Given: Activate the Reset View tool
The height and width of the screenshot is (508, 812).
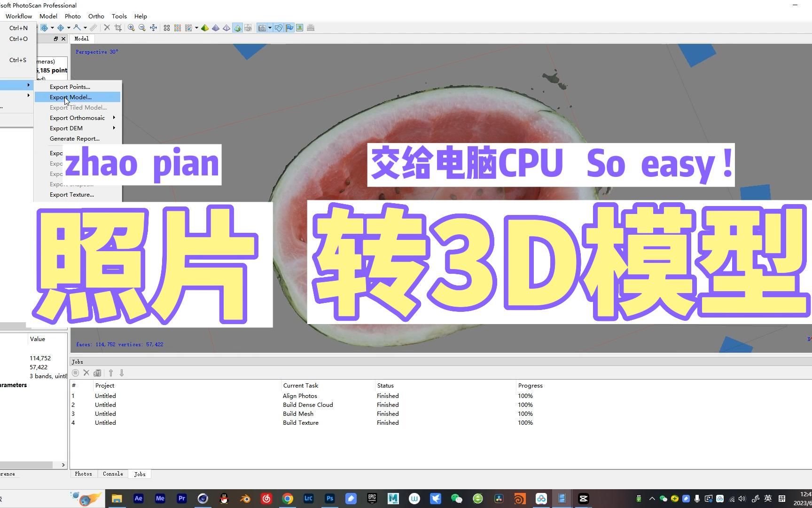Looking at the screenshot, I should pyautogui.click(x=153, y=27).
